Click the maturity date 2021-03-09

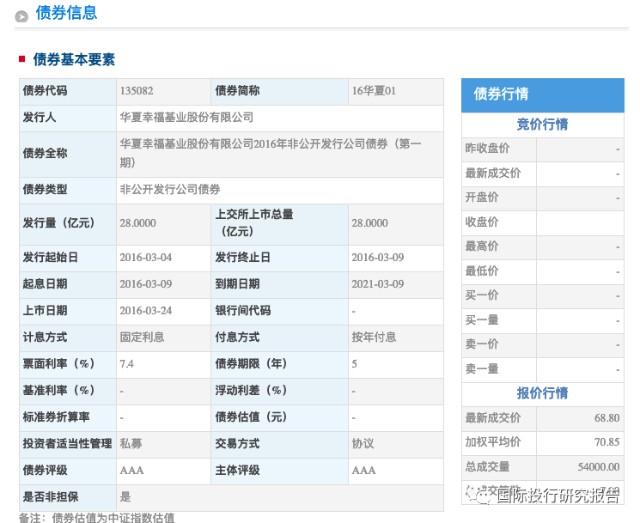378,284
